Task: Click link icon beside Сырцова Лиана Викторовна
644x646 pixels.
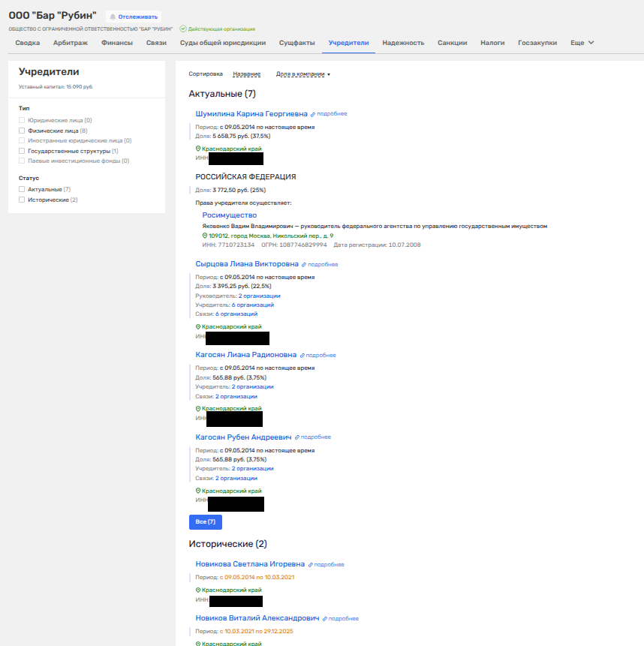Action: click(304, 265)
